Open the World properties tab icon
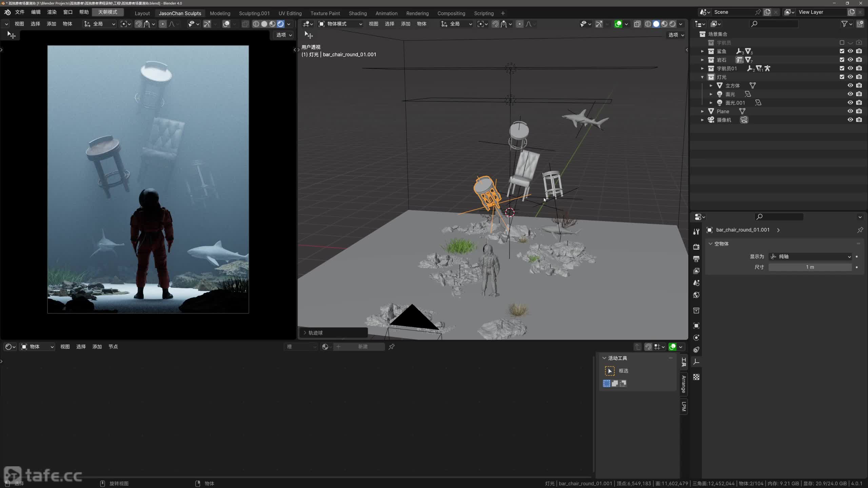The image size is (868, 488). (696, 295)
